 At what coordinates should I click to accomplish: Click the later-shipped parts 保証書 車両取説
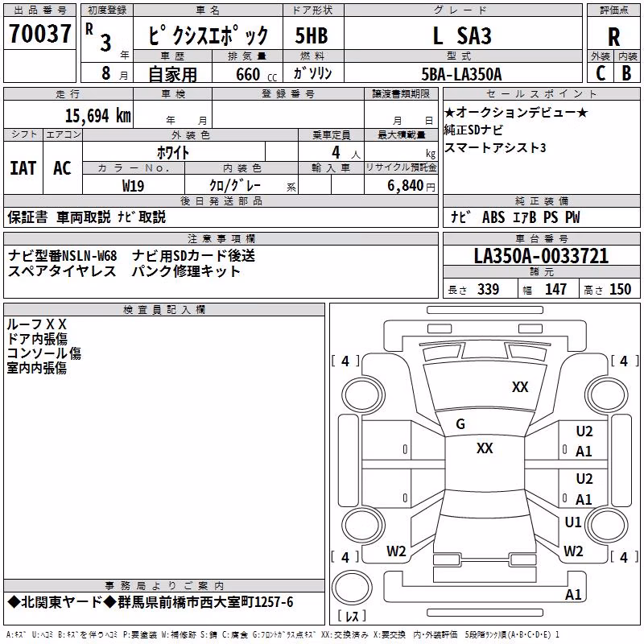click(x=59, y=217)
